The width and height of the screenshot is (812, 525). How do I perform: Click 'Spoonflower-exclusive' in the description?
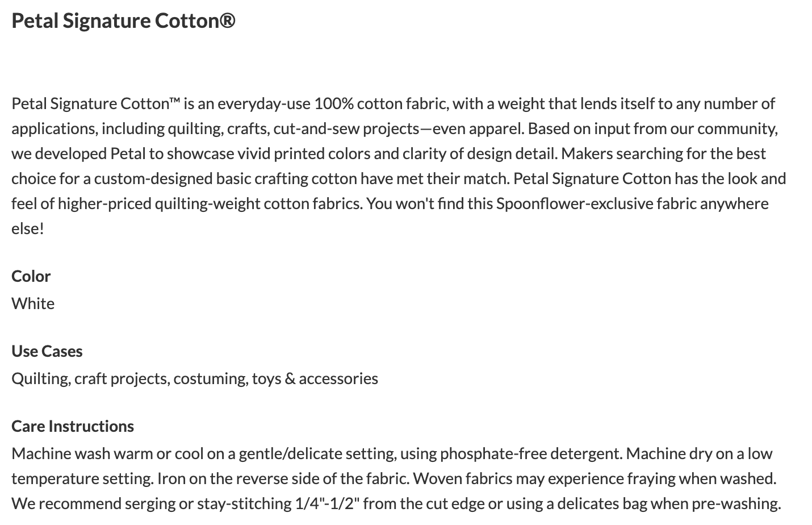[575, 203]
